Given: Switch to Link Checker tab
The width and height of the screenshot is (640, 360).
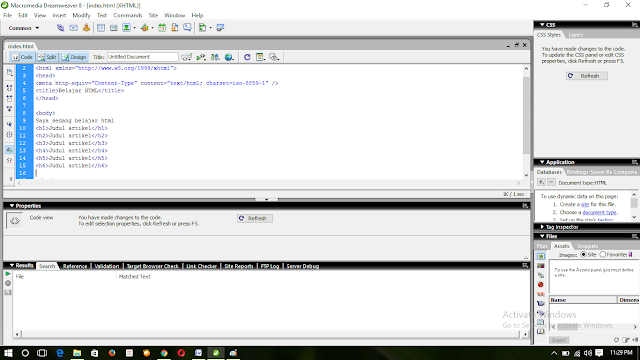Looking at the screenshot, I should click(202, 266).
